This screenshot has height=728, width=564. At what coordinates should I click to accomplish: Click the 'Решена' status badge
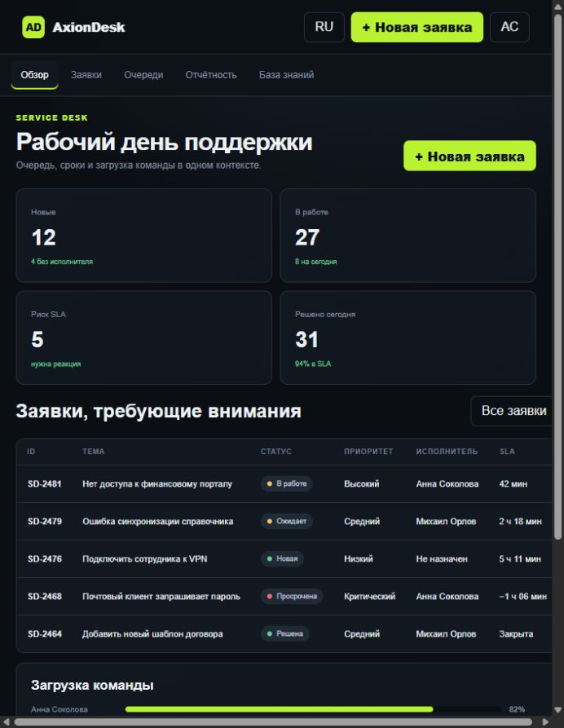click(x=284, y=634)
